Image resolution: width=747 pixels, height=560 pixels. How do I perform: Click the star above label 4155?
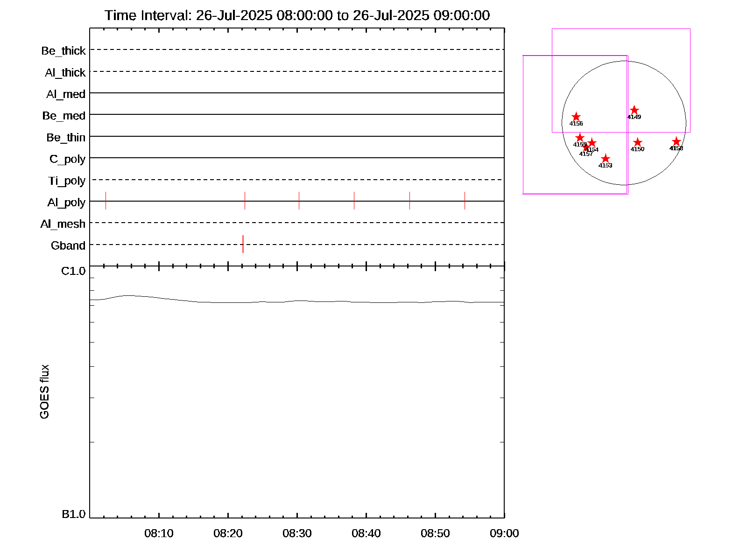coord(579,138)
